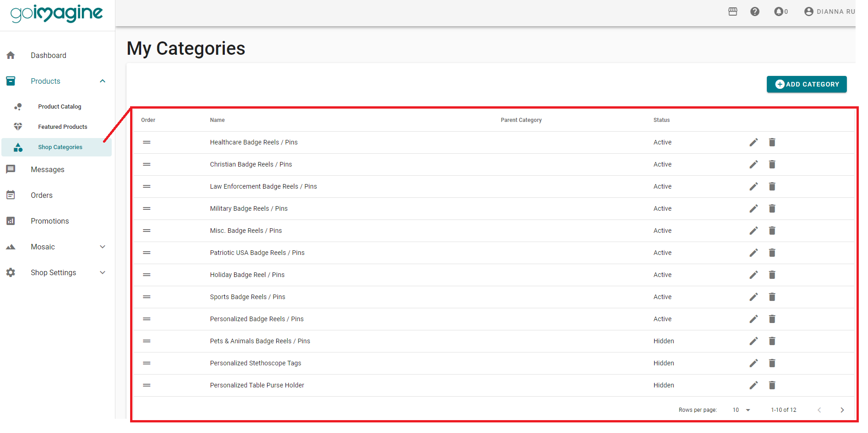Edit the Healthcare Badge Reels category

click(754, 142)
